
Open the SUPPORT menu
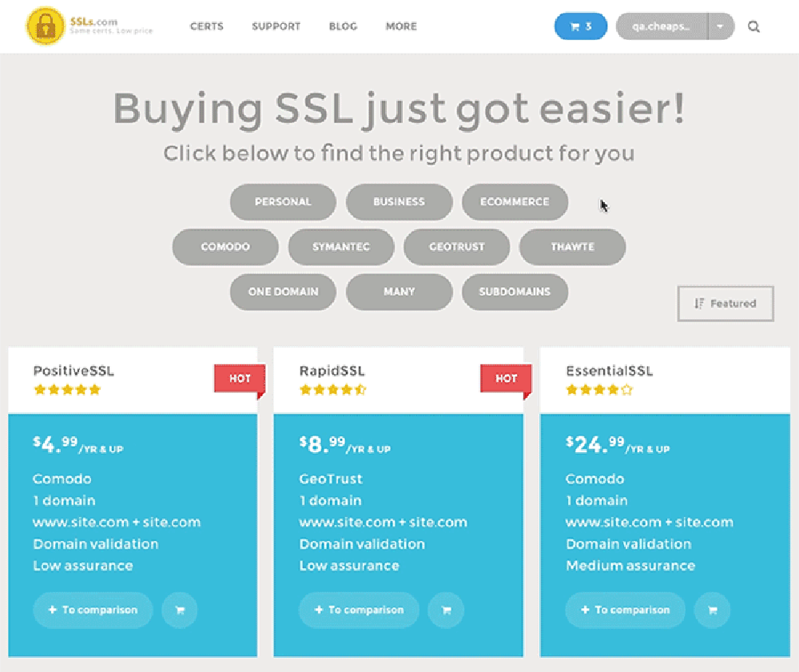276,26
